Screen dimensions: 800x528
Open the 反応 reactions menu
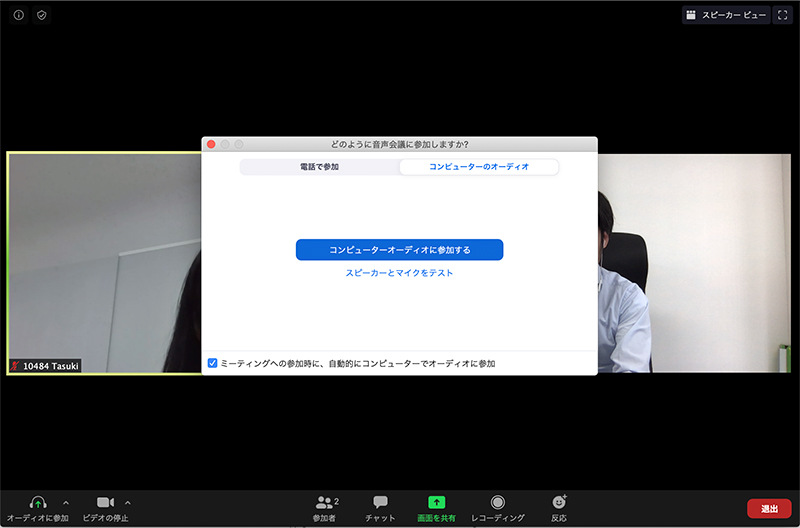click(x=559, y=509)
